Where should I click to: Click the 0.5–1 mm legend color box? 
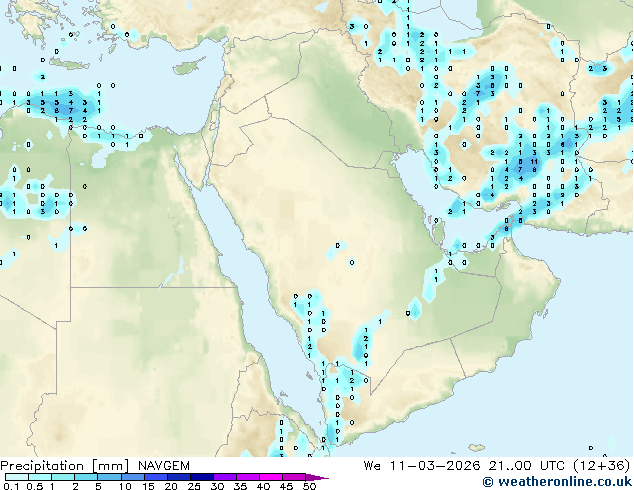[x=40, y=477]
